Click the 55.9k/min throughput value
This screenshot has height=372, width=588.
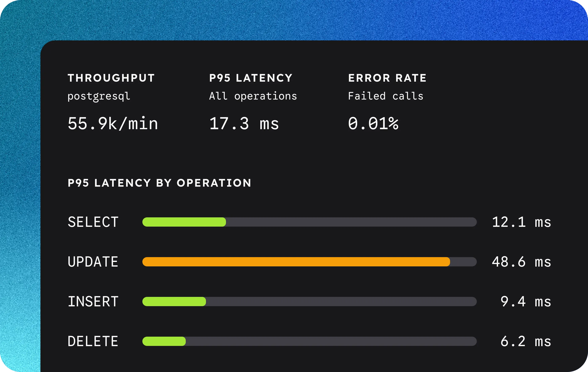pos(113,124)
